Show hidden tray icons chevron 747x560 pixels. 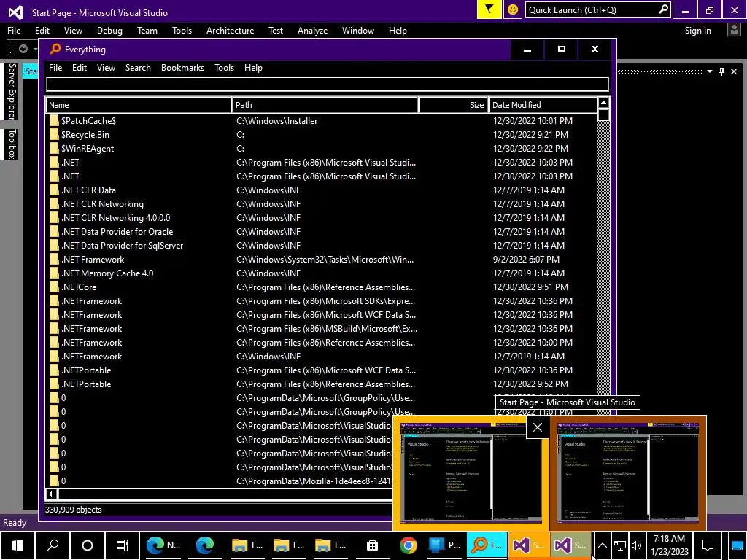(602, 545)
